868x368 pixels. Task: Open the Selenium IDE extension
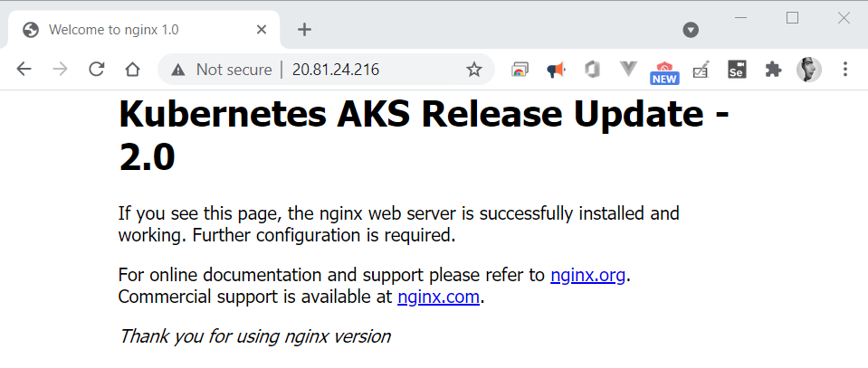737,70
